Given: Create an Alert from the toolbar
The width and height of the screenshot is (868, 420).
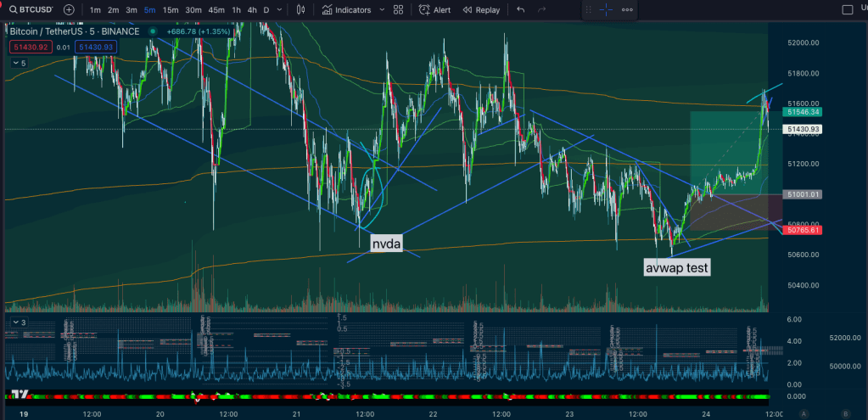Looking at the screenshot, I should click(435, 10).
